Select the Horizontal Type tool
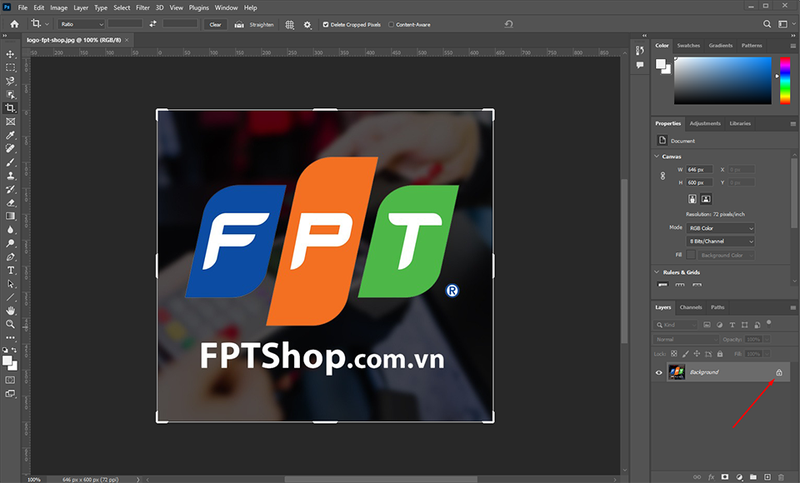800x483 pixels. pyautogui.click(x=10, y=270)
